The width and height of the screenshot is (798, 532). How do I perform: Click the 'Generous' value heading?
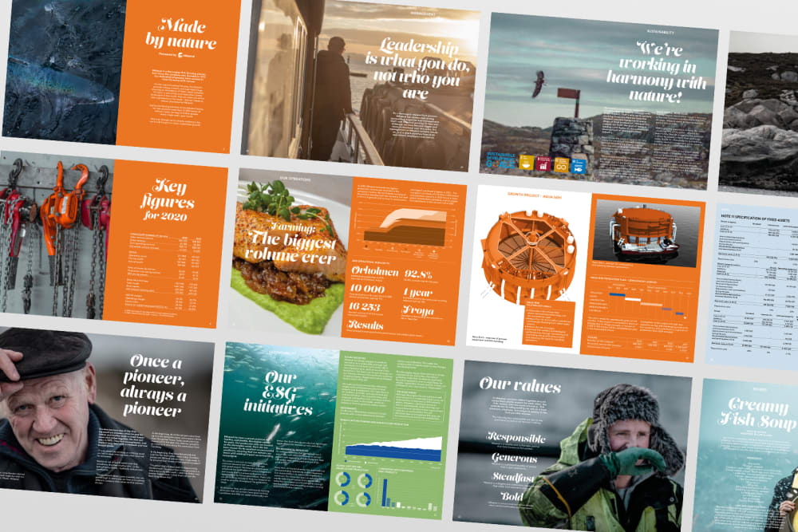point(515,458)
